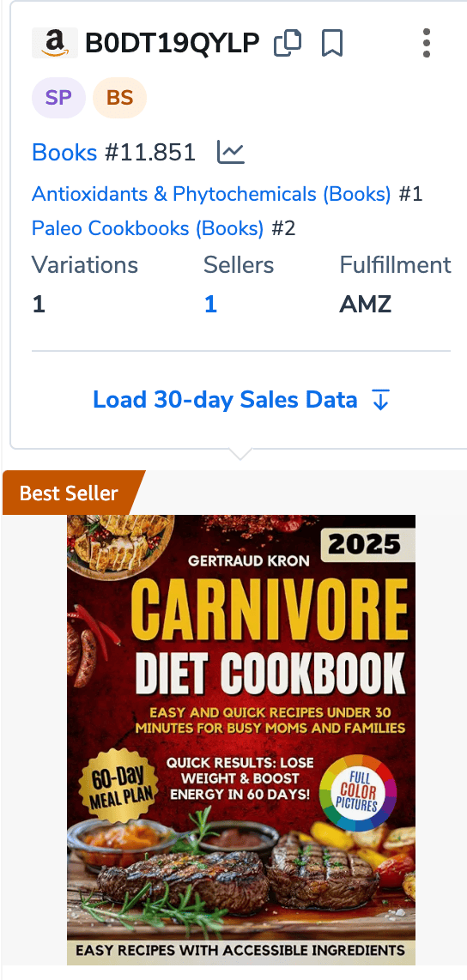Click the blue Sellers count of 1
The height and width of the screenshot is (980, 467).
pyautogui.click(x=210, y=305)
